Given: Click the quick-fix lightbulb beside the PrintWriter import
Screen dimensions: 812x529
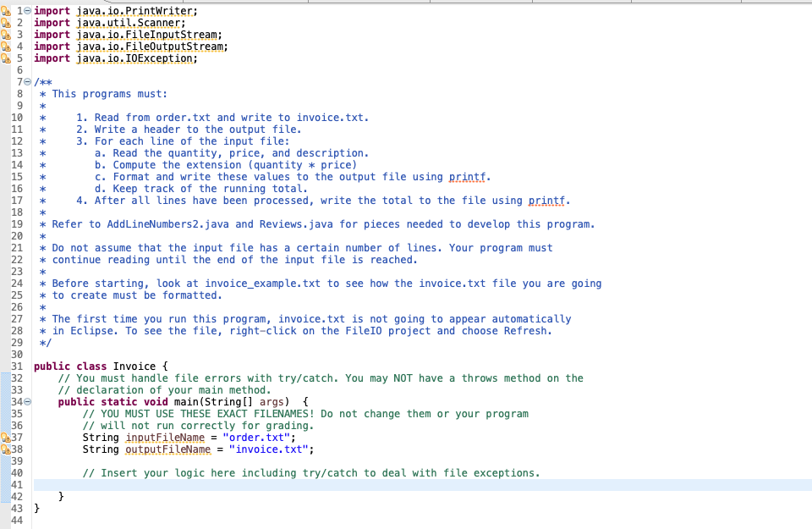Looking at the screenshot, I should pyautogui.click(x=4, y=10).
